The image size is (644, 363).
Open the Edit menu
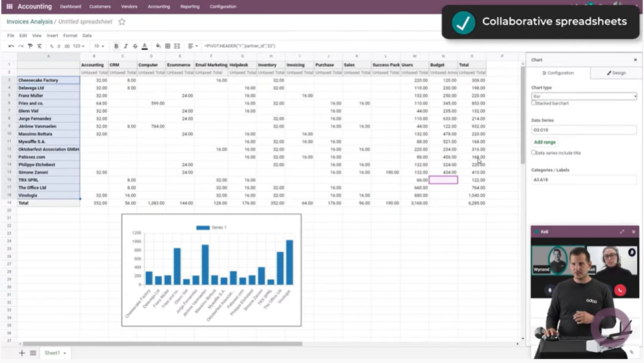[x=23, y=36]
